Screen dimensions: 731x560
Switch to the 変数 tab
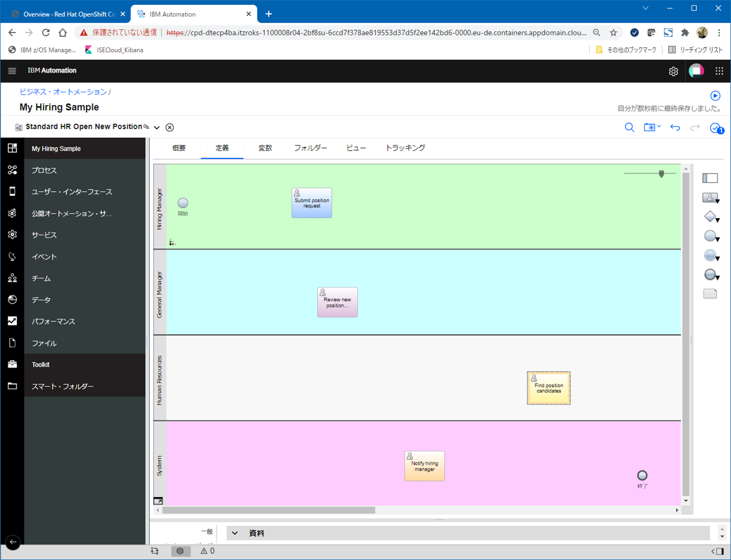265,148
